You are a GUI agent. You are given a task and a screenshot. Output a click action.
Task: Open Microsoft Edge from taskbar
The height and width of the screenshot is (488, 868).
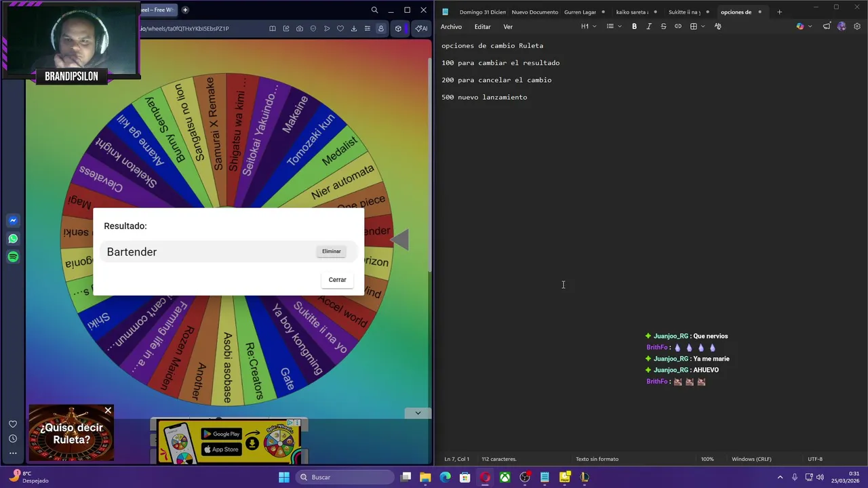pos(445,477)
